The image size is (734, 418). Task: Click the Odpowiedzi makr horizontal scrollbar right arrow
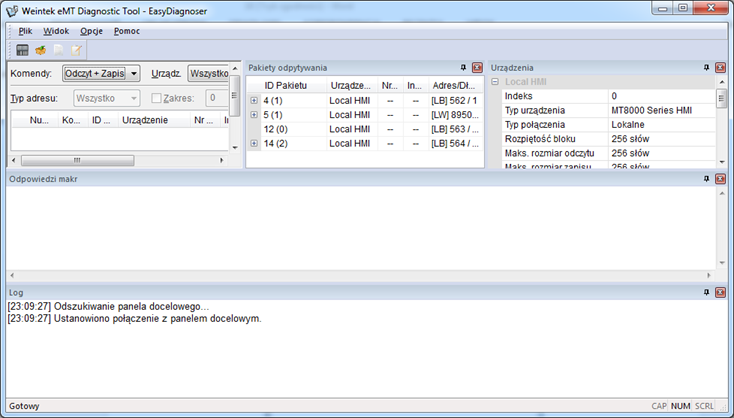coord(709,275)
